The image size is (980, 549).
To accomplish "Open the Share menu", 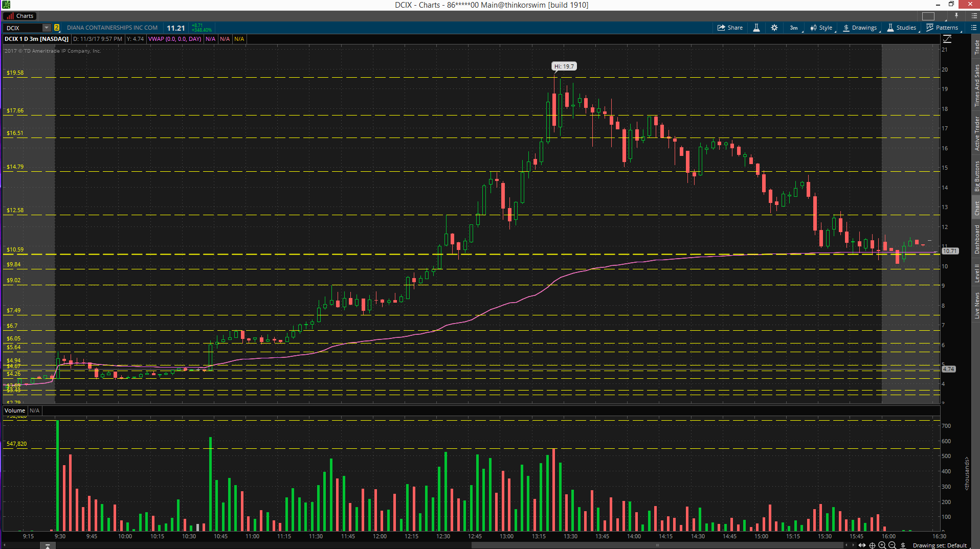I will coord(730,28).
